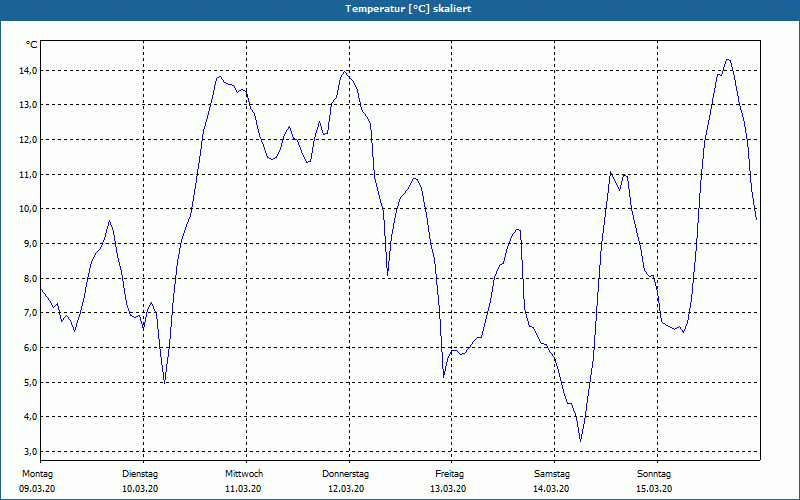Click the 3,0 y-axis value

[31, 452]
